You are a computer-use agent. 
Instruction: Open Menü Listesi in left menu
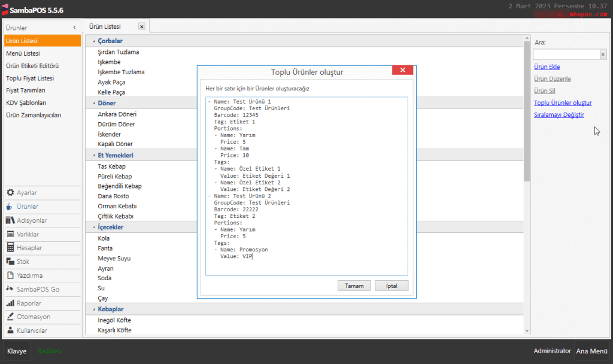coord(23,53)
